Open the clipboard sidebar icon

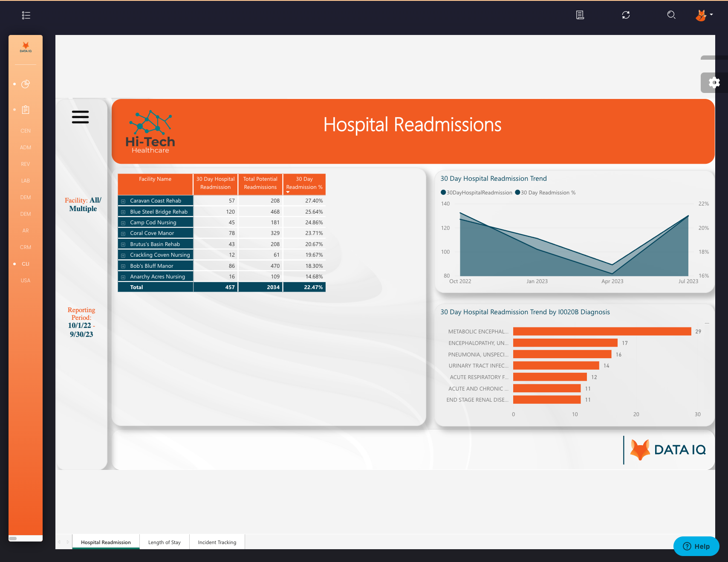26,110
